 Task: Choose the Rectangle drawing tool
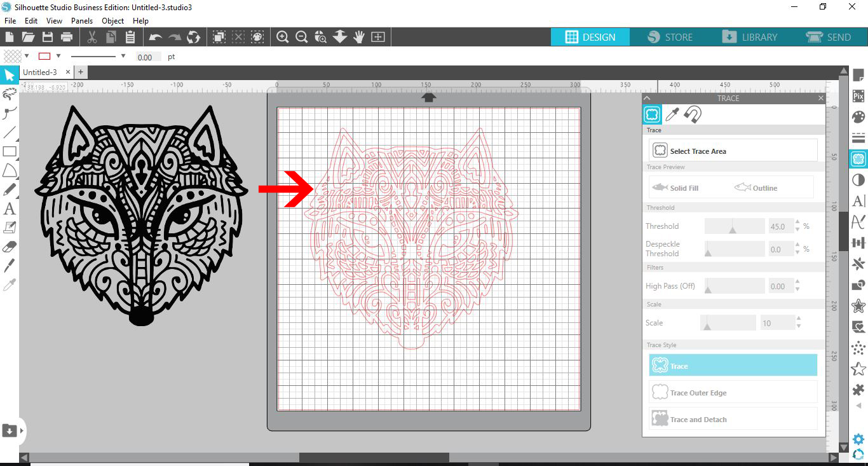click(10, 151)
